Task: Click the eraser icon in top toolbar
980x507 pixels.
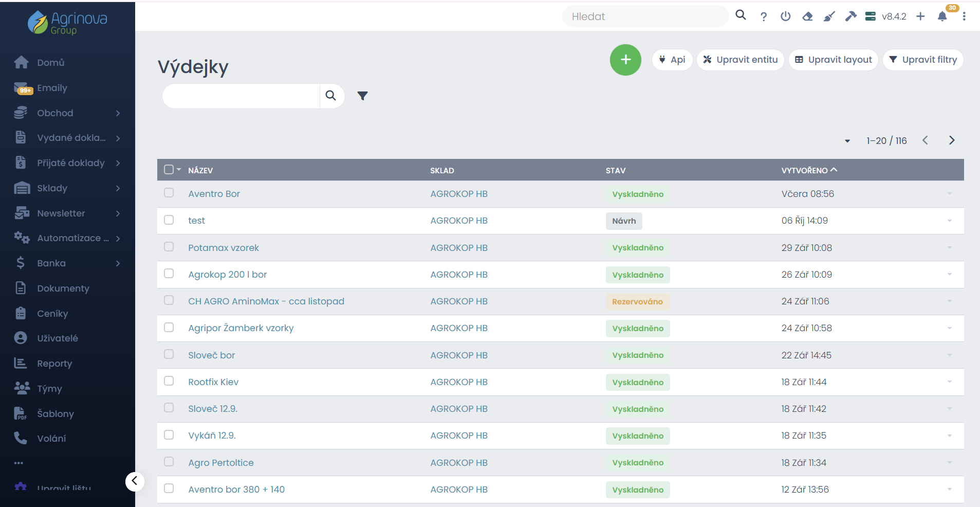Action: coord(807,16)
